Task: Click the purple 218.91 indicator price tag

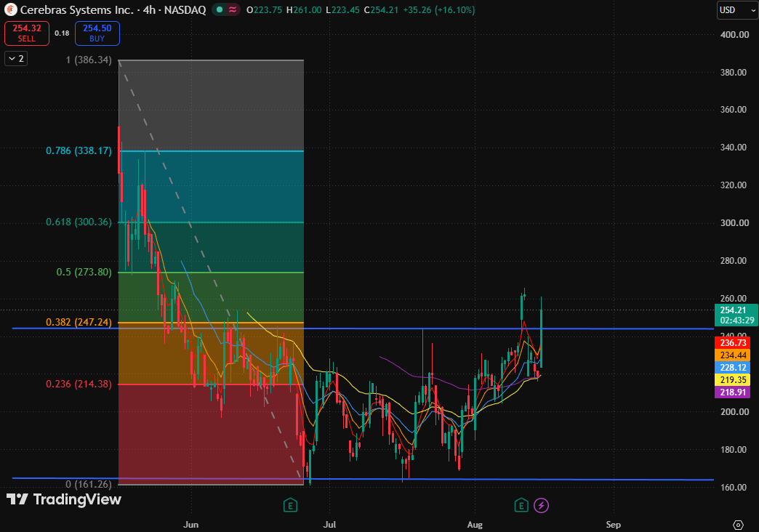Action: click(732, 392)
